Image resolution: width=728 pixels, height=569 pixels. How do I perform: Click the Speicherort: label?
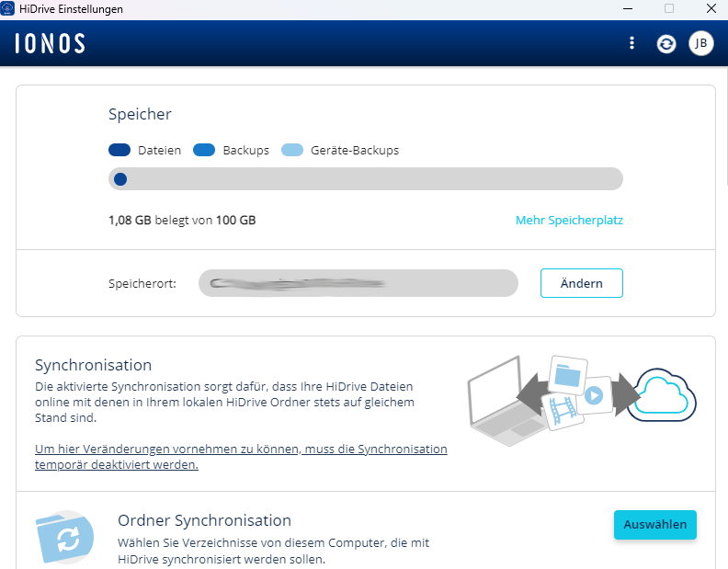coord(142,283)
